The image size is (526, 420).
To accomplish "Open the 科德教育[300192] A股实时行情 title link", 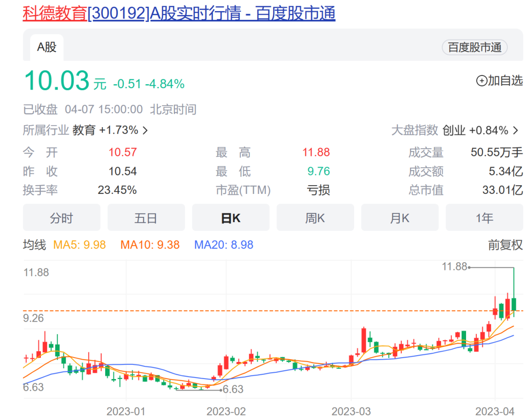I will tap(179, 14).
